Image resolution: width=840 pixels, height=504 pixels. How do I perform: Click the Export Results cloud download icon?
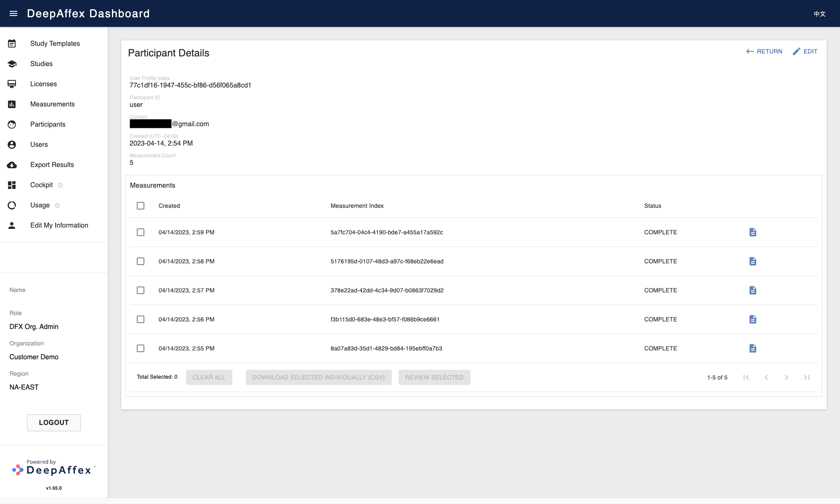[x=12, y=164]
